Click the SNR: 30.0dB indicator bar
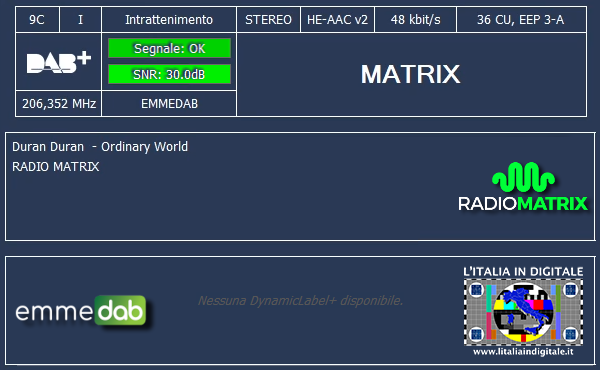Viewport: 600px width, 370px height. [x=169, y=74]
